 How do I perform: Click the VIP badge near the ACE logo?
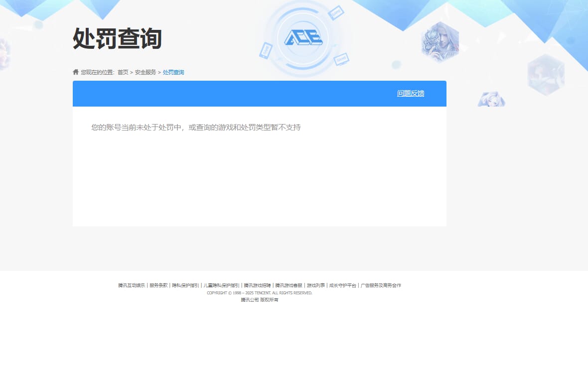pyautogui.click(x=265, y=50)
